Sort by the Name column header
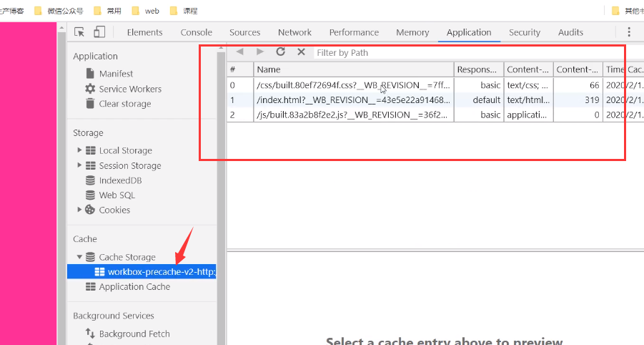This screenshot has height=345, width=644. pyautogui.click(x=354, y=69)
